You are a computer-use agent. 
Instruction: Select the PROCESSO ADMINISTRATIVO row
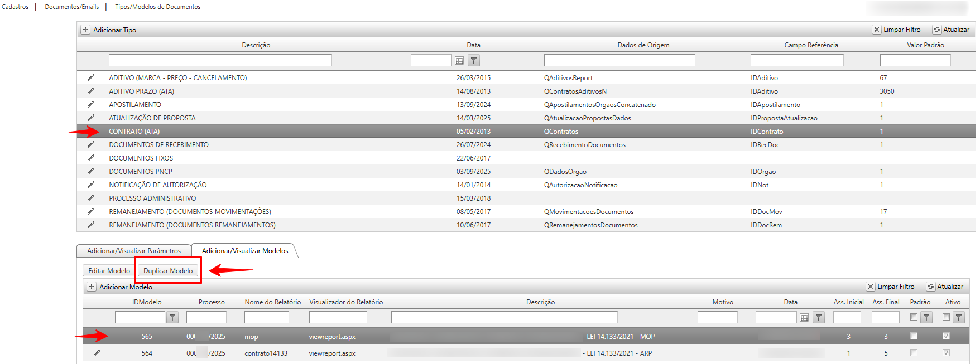coord(152,198)
